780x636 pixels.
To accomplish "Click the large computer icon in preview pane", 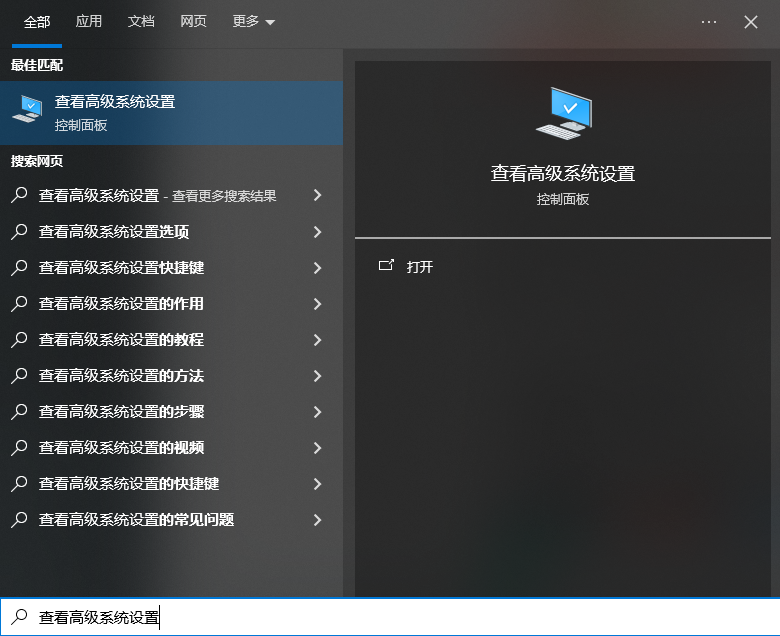I will point(564,113).
